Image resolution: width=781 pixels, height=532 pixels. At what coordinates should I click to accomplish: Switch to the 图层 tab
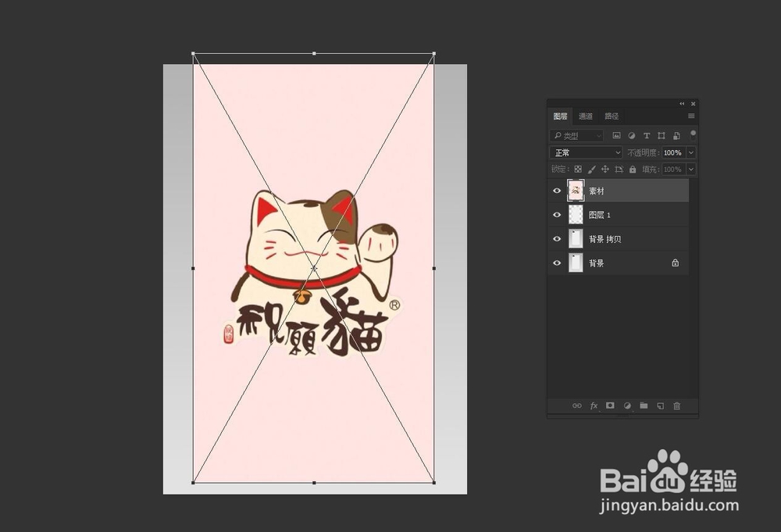560,116
